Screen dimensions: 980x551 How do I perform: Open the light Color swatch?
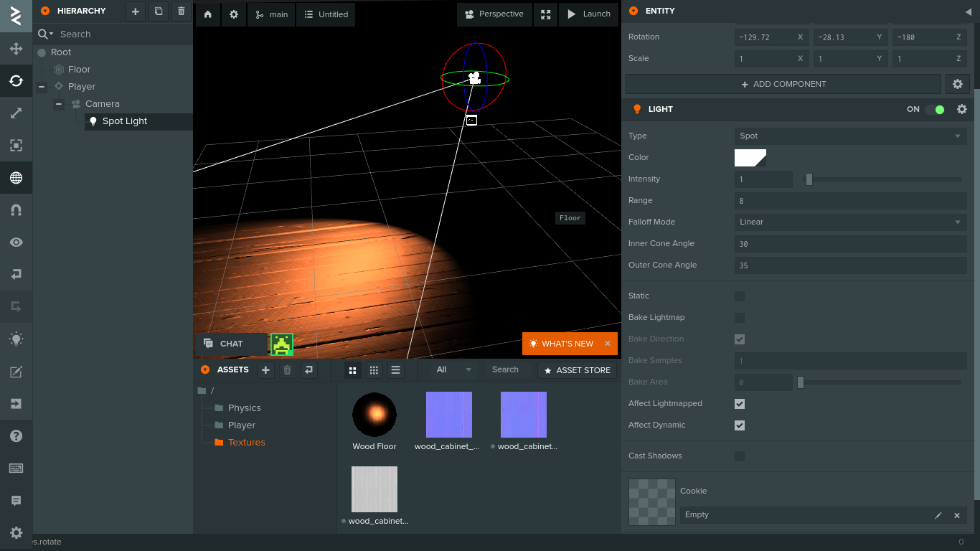pos(750,158)
